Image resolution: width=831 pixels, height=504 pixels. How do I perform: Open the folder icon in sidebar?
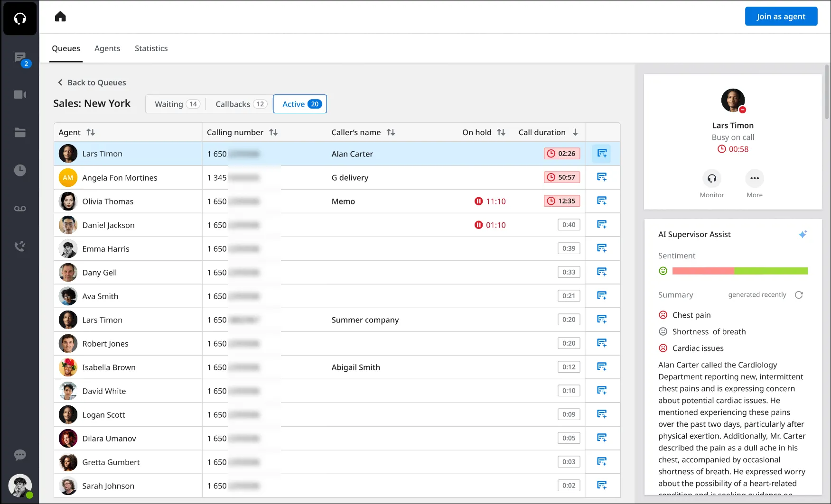(x=20, y=132)
